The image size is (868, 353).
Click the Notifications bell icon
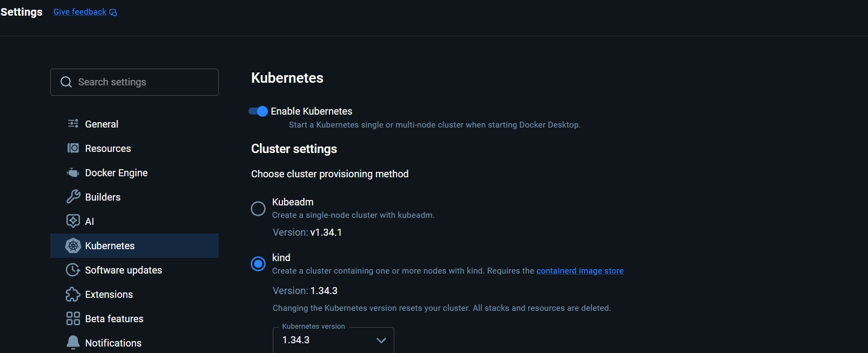[73, 343]
